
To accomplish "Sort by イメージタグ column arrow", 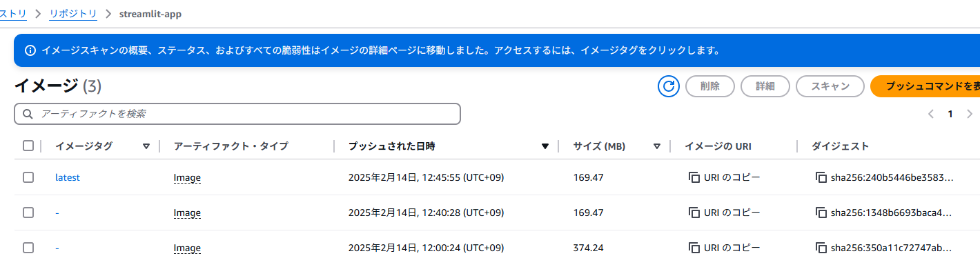I will (146, 146).
